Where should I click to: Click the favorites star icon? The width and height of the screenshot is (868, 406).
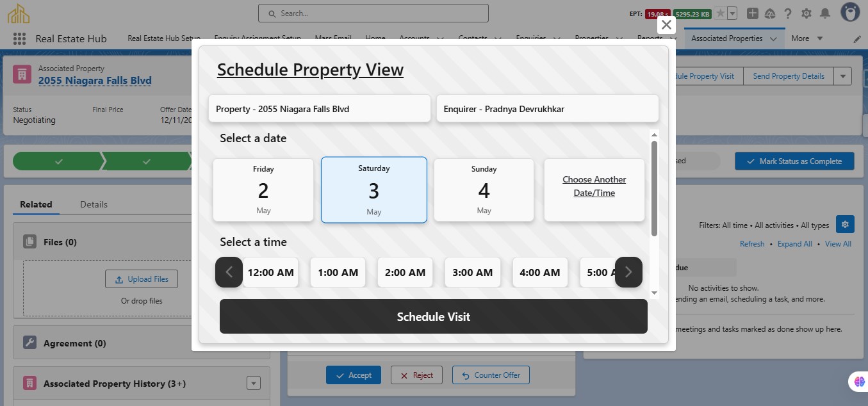click(x=720, y=13)
